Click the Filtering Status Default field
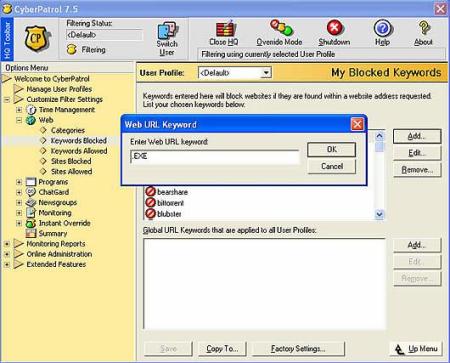 click(x=105, y=35)
